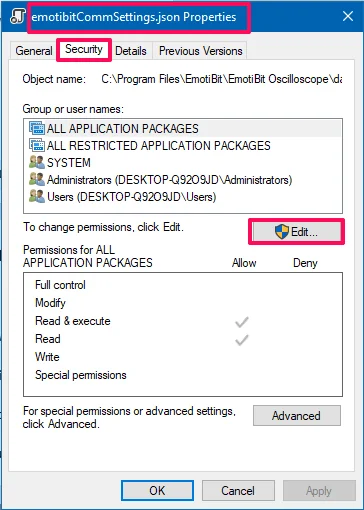Image resolution: width=364 pixels, height=510 pixels.
Task: Click the Administrators group icon
Action: click(x=37, y=180)
